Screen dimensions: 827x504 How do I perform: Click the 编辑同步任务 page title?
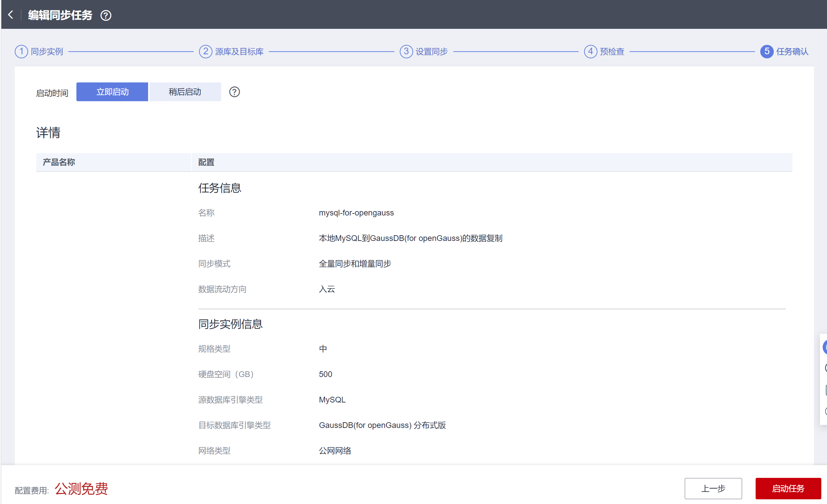[x=60, y=15]
